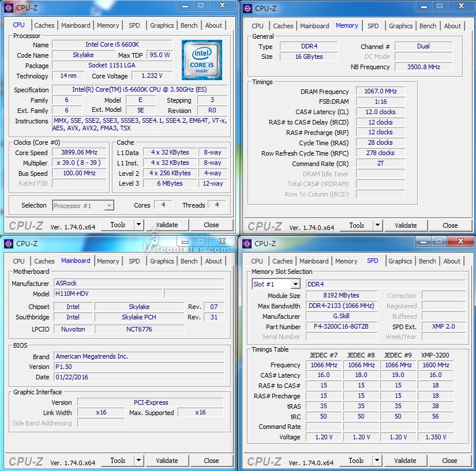The width and height of the screenshot is (476, 471).
Task: Click the CPU-Z app icon in the top-right Memory window title bar
Action: 248,9
